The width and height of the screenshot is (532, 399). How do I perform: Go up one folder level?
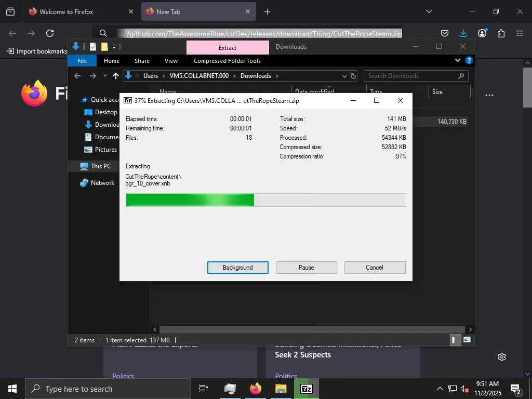tap(116, 76)
